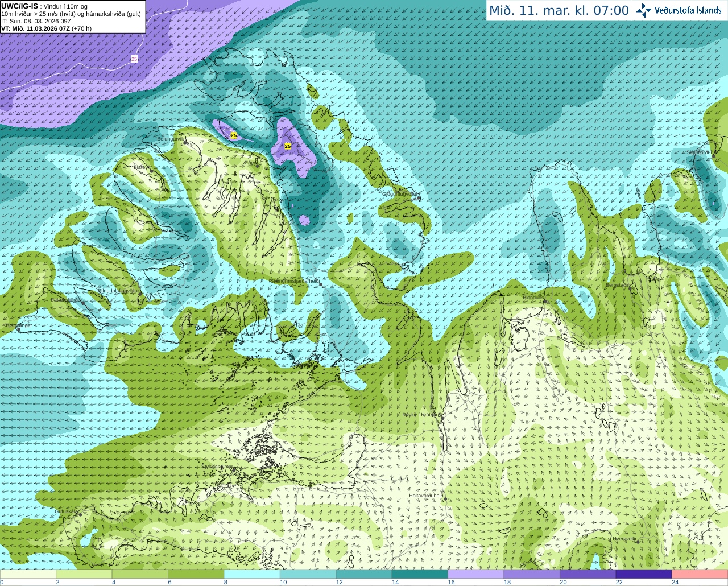Viewport: 728px width, 586px height.
Task: Click the Reykir í Hrútafirði place label
Action: [x=421, y=415]
